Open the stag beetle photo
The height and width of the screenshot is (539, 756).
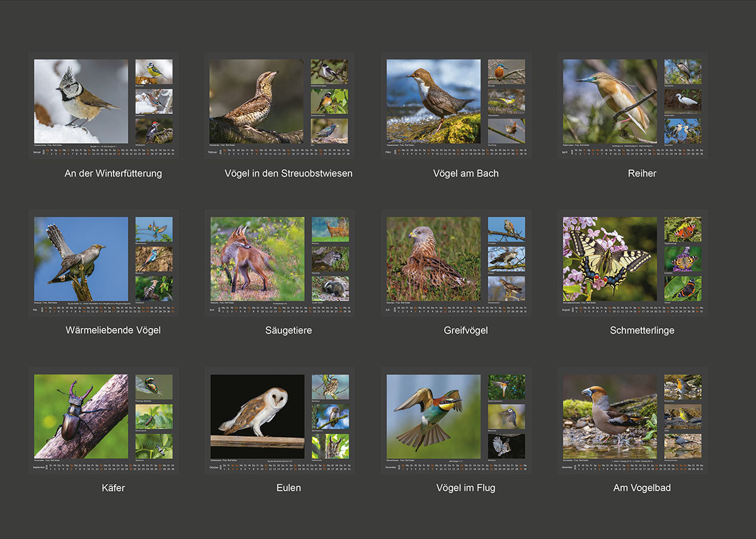click(81, 416)
